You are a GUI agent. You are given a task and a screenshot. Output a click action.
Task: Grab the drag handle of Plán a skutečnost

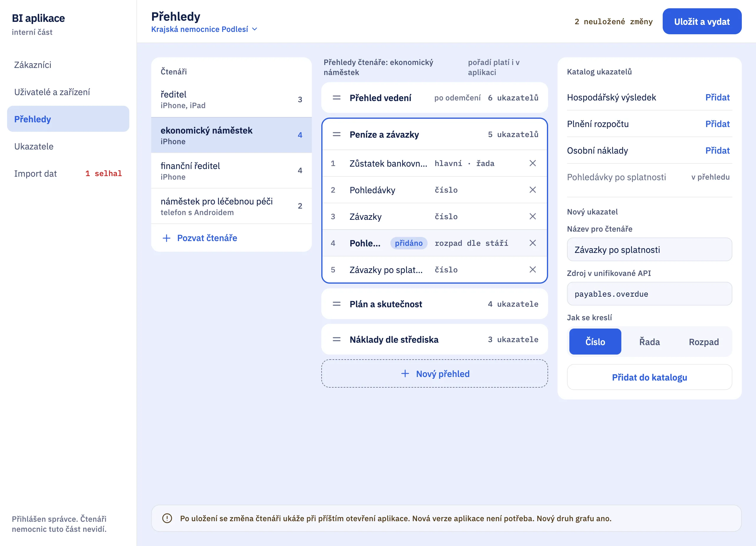(337, 304)
